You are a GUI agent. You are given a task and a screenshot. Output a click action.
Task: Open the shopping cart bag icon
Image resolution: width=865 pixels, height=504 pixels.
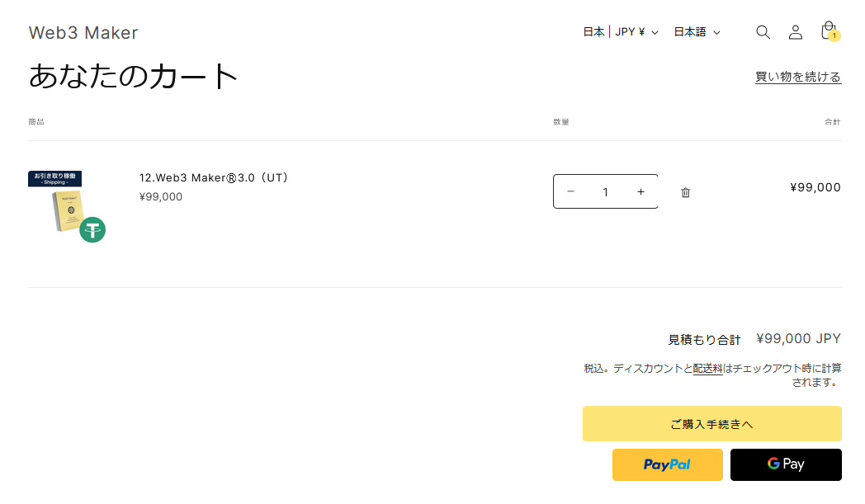830,31
